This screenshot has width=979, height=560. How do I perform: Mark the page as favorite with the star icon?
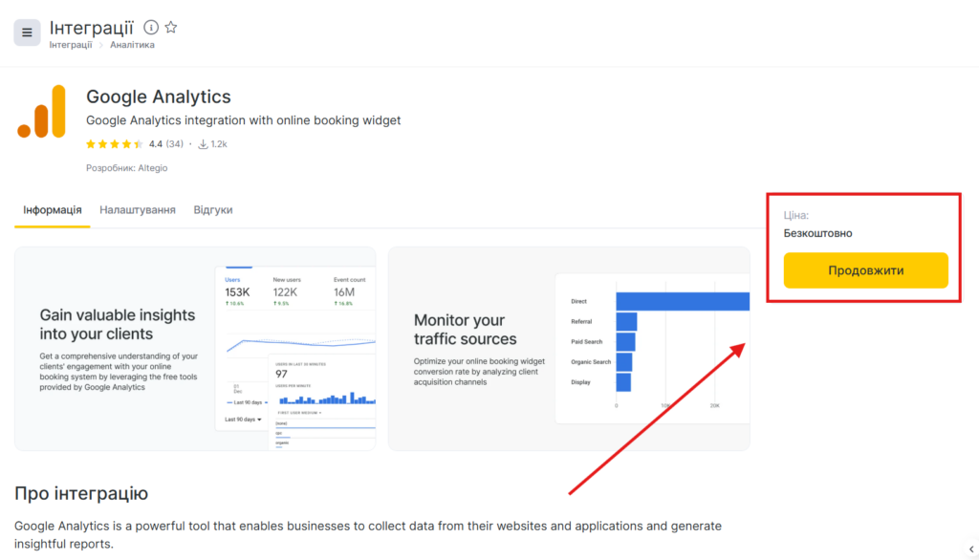click(x=171, y=28)
